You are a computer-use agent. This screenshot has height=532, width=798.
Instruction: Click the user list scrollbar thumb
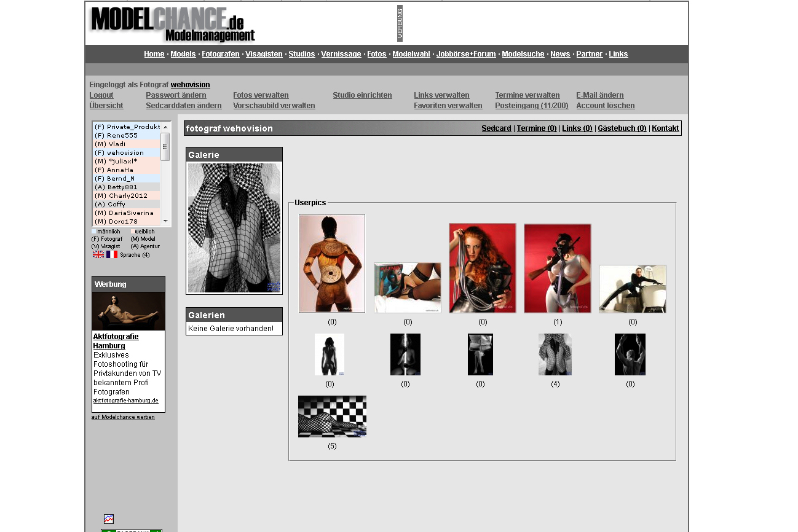pos(165,146)
